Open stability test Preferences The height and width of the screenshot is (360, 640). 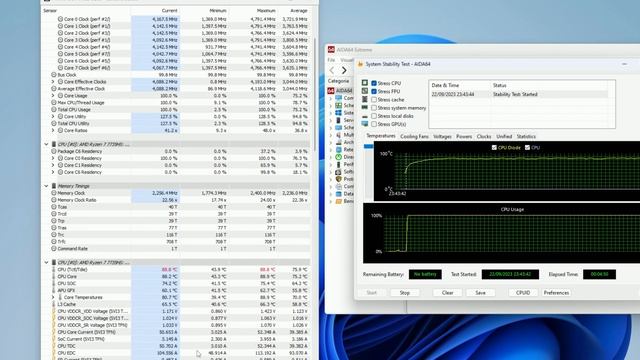click(556, 293)
